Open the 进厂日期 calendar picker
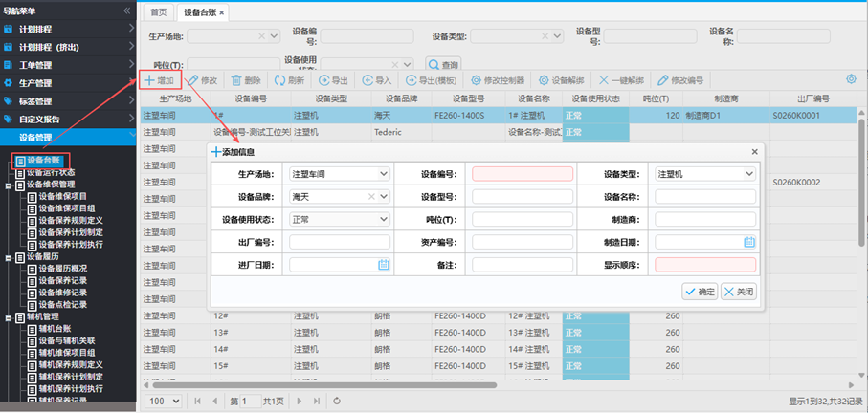Image resolution: width=868 pixels, height=413 pixels. [x=384, y=265]
